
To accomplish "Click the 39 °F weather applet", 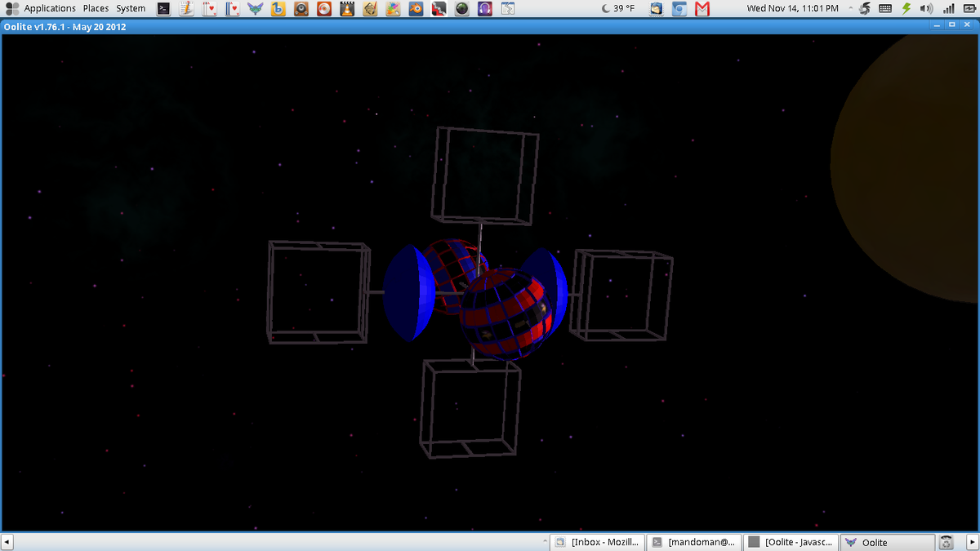I will tap(617, 8).
